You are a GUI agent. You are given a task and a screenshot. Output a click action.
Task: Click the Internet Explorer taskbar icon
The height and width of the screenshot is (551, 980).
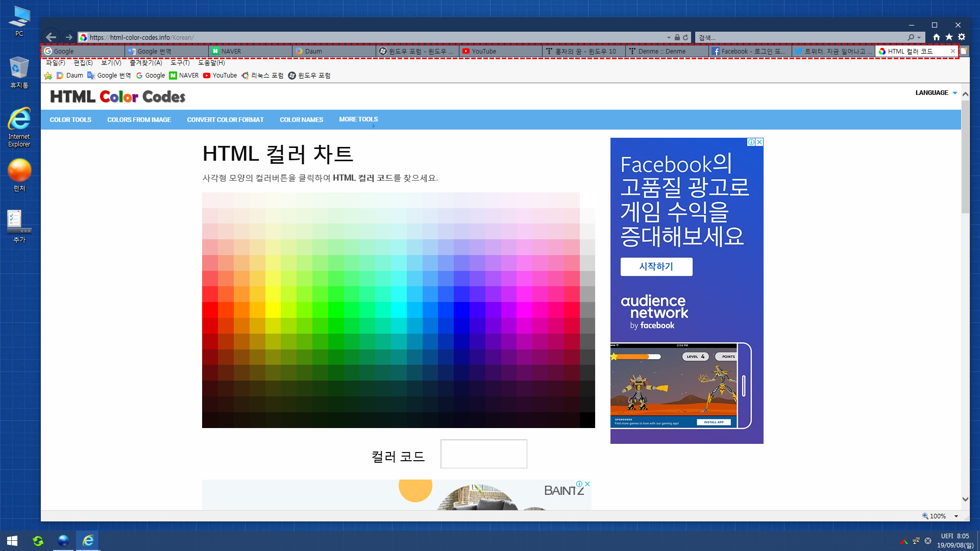coord(88,541)
